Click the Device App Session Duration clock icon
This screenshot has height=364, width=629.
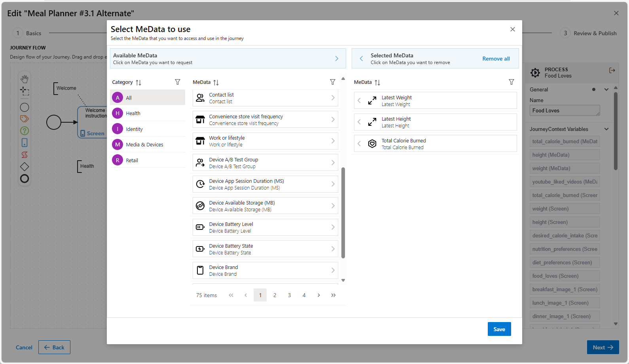pyautogui.click(x=201, y=184)
